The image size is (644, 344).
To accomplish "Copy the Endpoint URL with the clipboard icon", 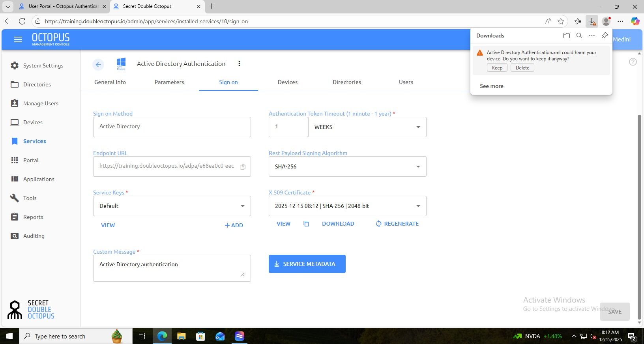I will click(243, 167).
